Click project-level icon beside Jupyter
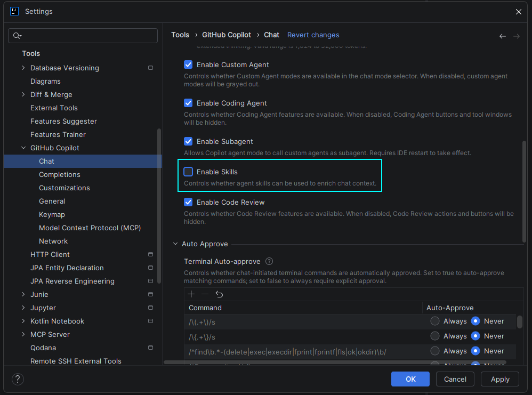532x395 pixels. coord(151,308)
